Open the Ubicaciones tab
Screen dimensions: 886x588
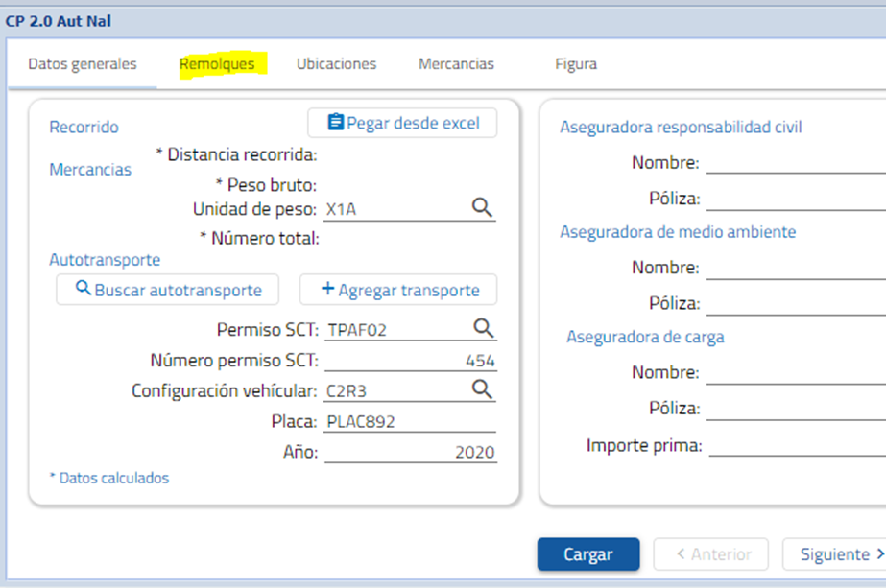point(336,64)
